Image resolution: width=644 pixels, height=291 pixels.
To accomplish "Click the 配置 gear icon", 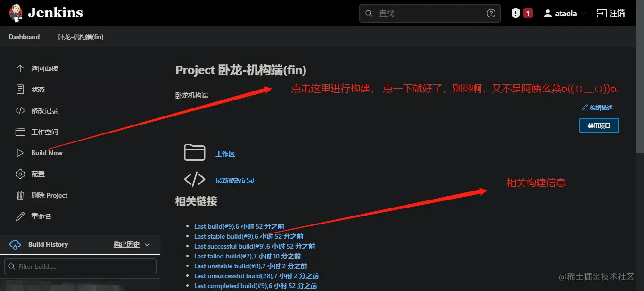I will tap(20, 174).
